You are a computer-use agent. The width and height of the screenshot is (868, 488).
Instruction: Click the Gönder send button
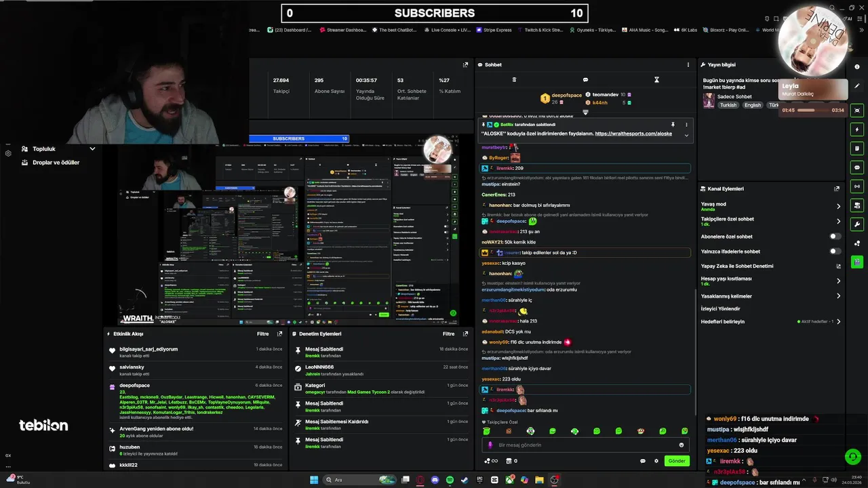click(x=677, y=461)
